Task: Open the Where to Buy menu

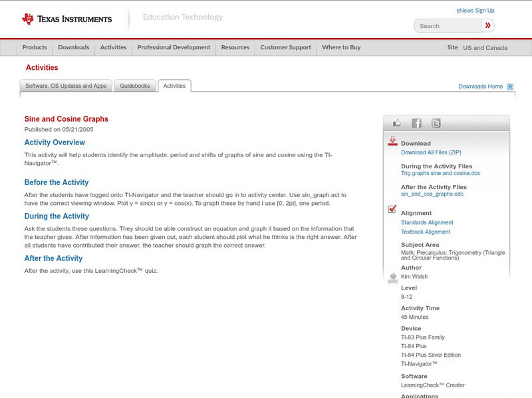Action: (x=341, y=47)
